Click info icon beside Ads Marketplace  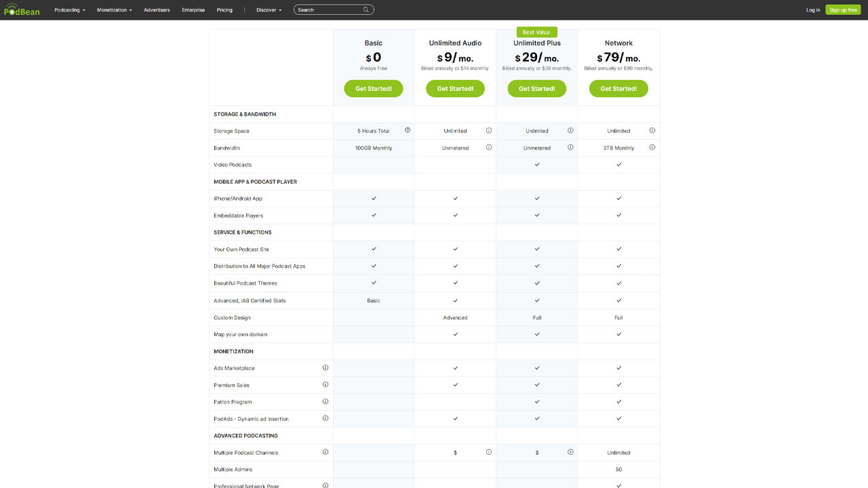pyautogui.click(x=325, y=367)
